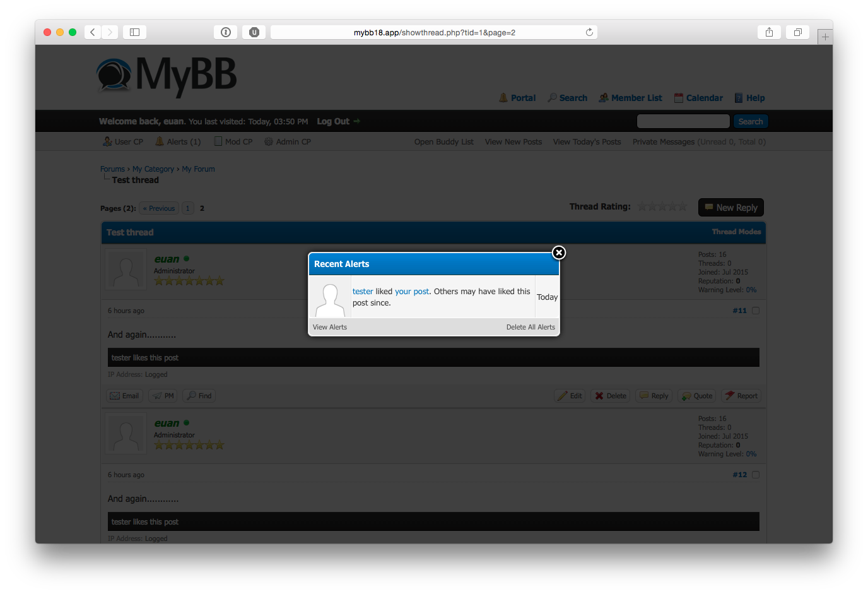Screen dimensions: 868x594
Task: Open Alerts (1) menu
Action: click(178, 141)
